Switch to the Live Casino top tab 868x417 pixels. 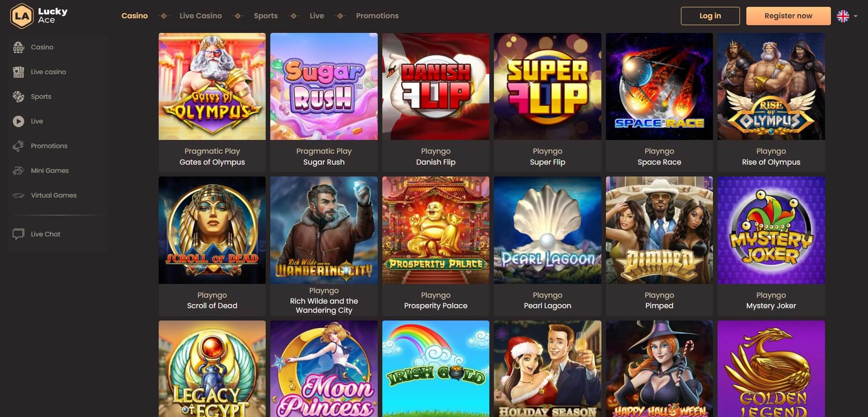click(200, 16)
